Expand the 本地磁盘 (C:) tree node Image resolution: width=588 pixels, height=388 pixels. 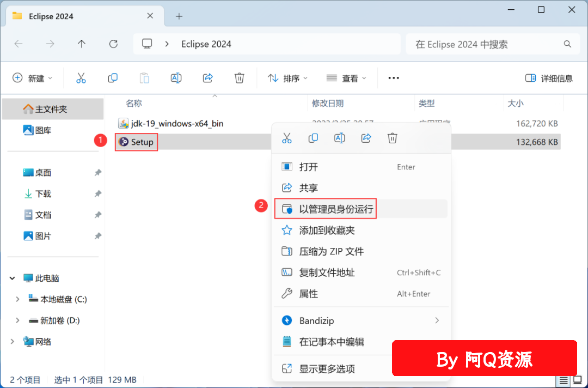click(17, 299)
